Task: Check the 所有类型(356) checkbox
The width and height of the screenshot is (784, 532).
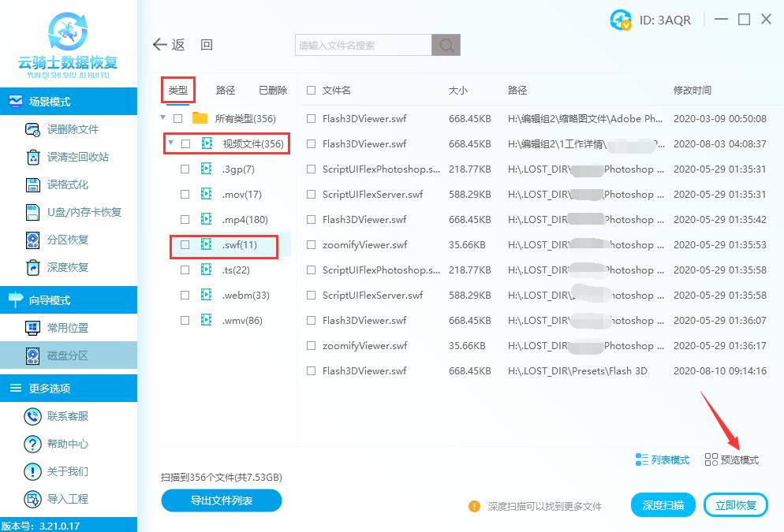Action: tap(177, 118)
